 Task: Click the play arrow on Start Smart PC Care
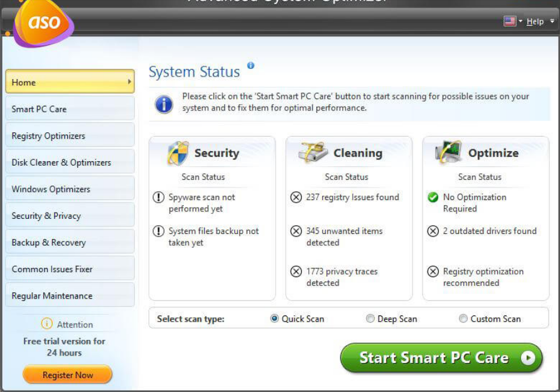click(528, 358)
